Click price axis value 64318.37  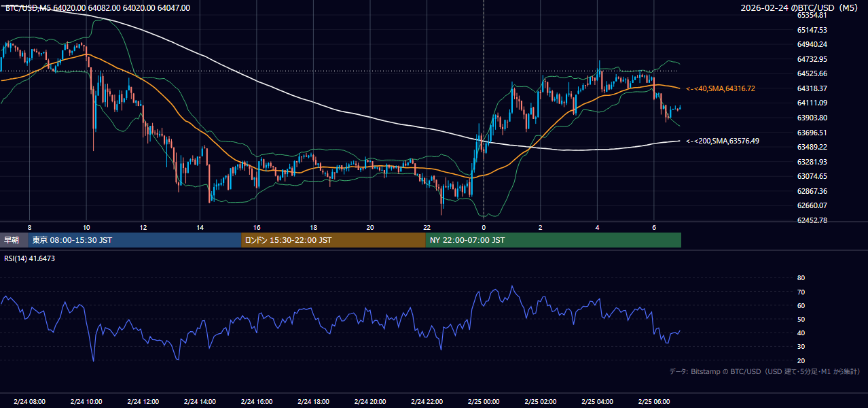coord(812,88)
